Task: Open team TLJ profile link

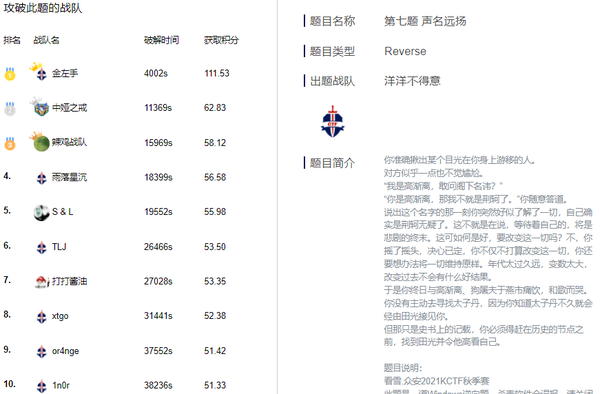Action: (59, 247)
